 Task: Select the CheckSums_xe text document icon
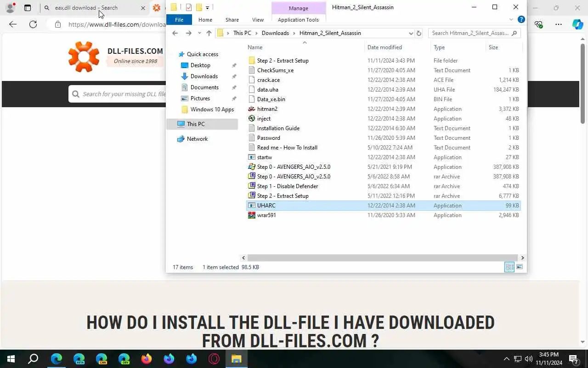click(x=251, y=70)
